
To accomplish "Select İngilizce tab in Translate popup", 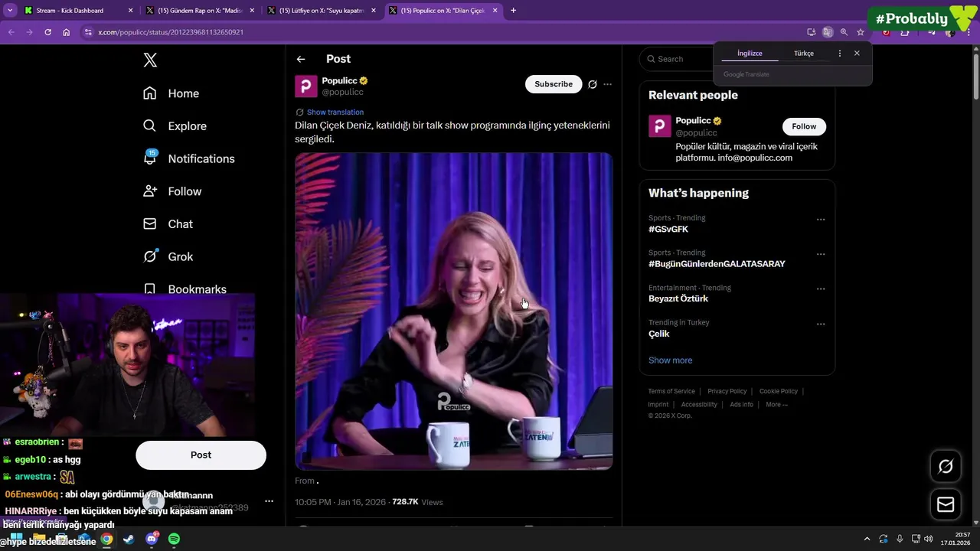I will 750,54.
